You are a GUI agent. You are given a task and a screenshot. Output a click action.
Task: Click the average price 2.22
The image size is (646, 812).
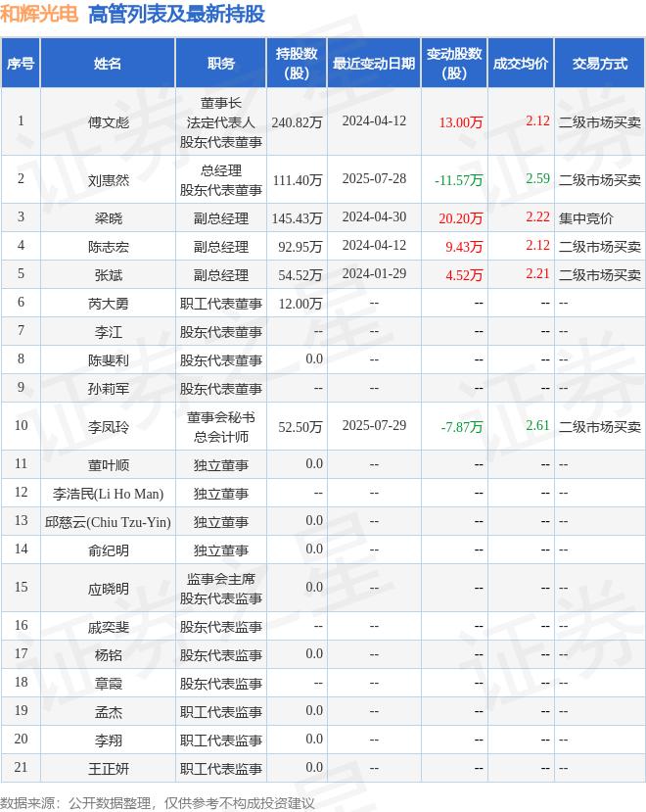click(x=537, y=217)
